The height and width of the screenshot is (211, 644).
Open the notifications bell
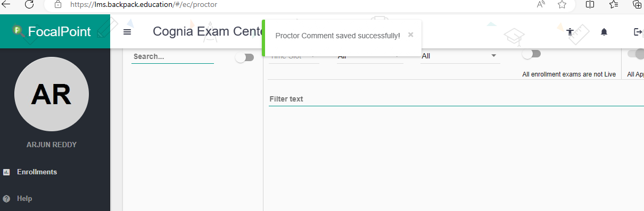coord(604,32)
